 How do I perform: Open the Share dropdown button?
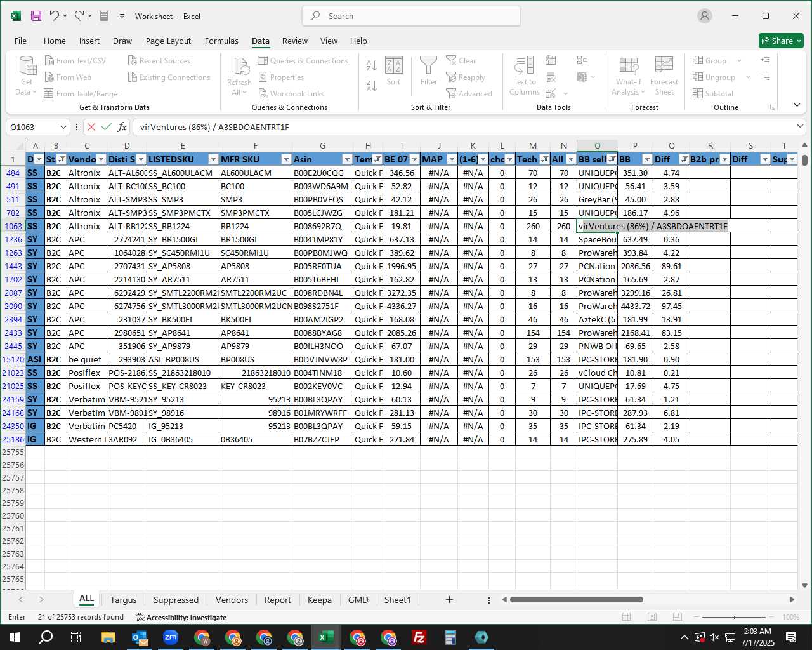pos(782,41)
